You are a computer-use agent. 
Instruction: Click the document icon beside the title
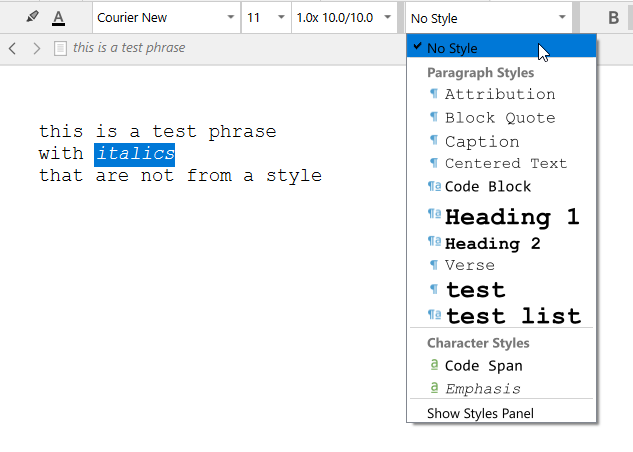click(60, 48)
